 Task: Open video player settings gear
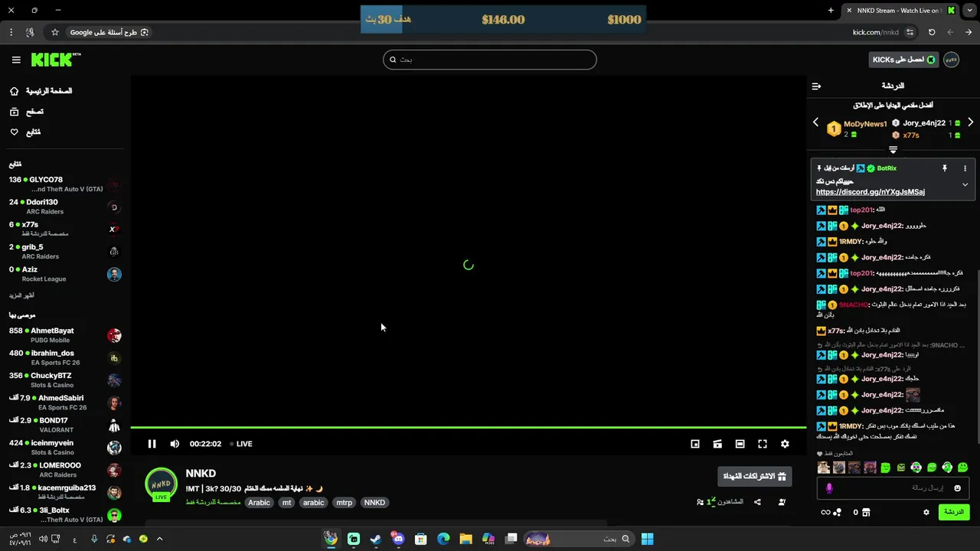[785, 444]
